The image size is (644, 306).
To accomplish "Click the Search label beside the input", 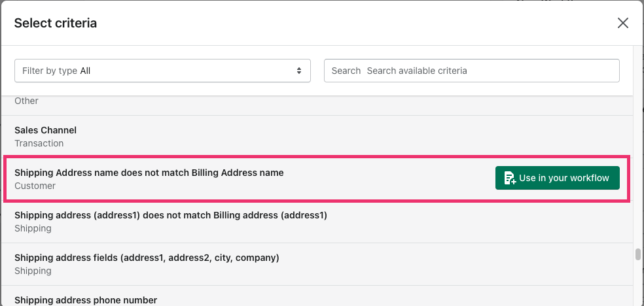I will point(346,71).
